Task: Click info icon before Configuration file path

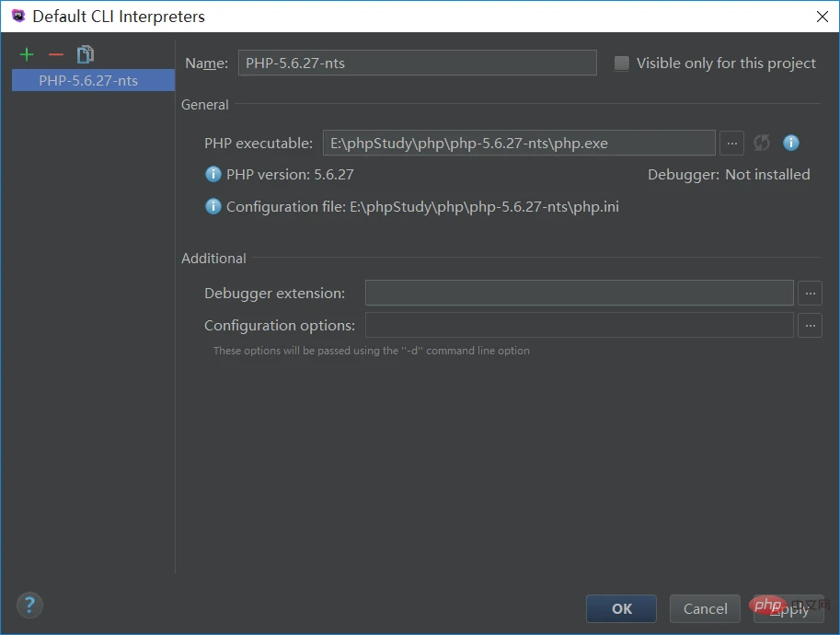Action: (213, 206)
